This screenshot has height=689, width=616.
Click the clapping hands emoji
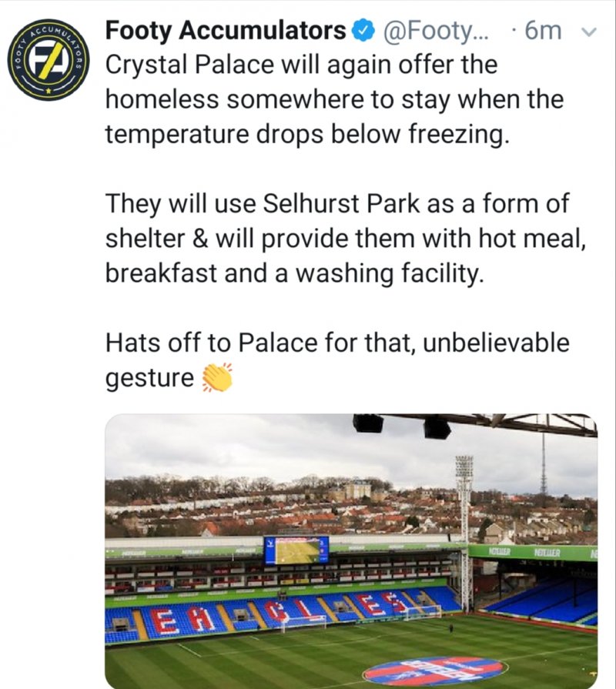[216, 377]
